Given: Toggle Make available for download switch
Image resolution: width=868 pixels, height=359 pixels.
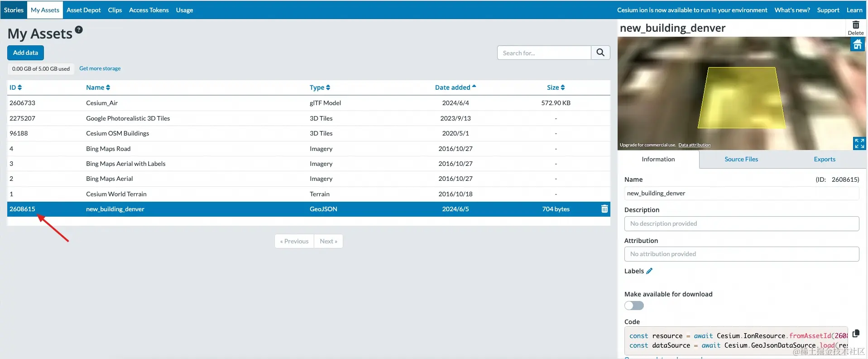Looking at the screenshot, I should [x=634, y=306].
